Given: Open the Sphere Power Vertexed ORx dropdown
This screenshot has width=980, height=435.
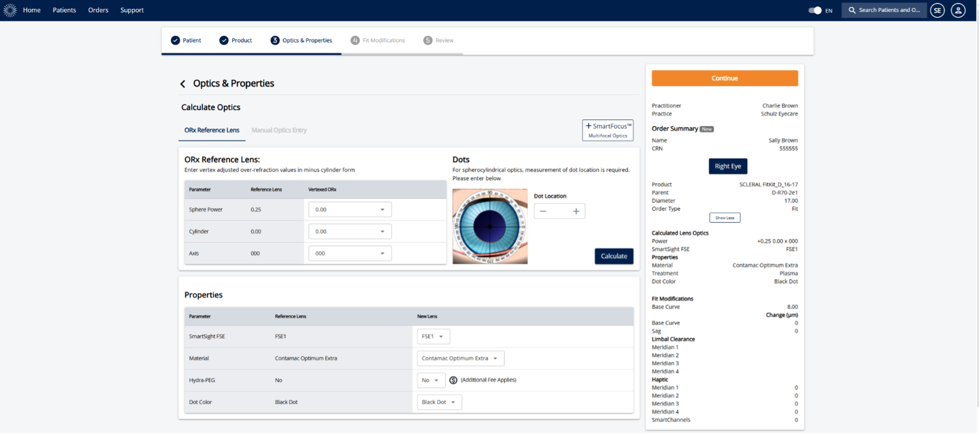Looking at the screenshot, I should pos(350,209).
